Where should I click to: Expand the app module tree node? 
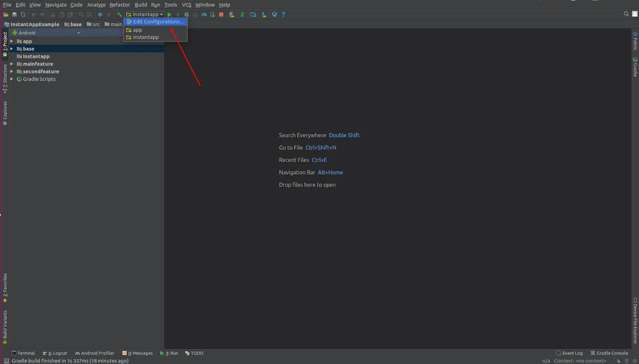(x=12, y=41)
